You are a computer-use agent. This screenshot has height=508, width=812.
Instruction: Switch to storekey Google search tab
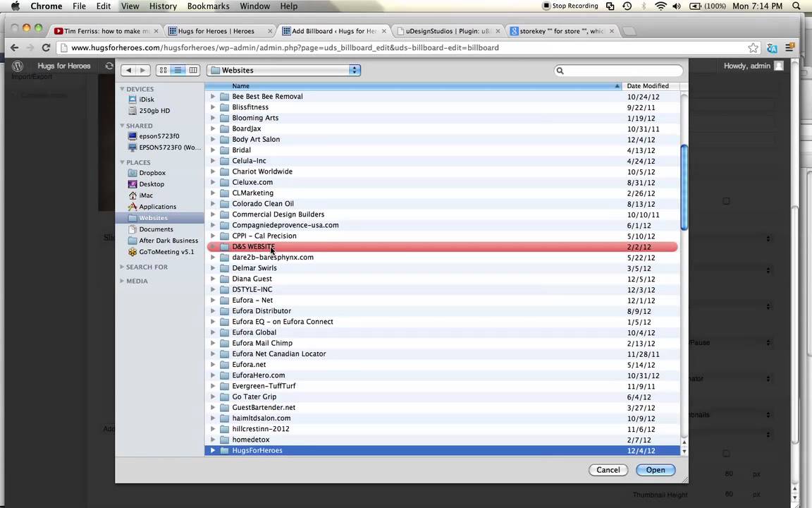pyautogui.click(x=561, y=31)
